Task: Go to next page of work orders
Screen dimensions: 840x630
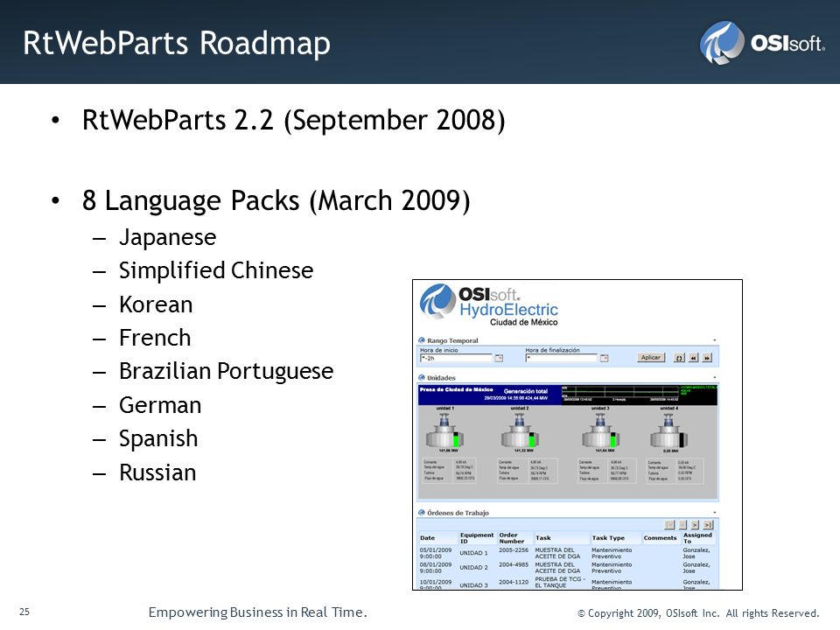Action: pos(695,525)
